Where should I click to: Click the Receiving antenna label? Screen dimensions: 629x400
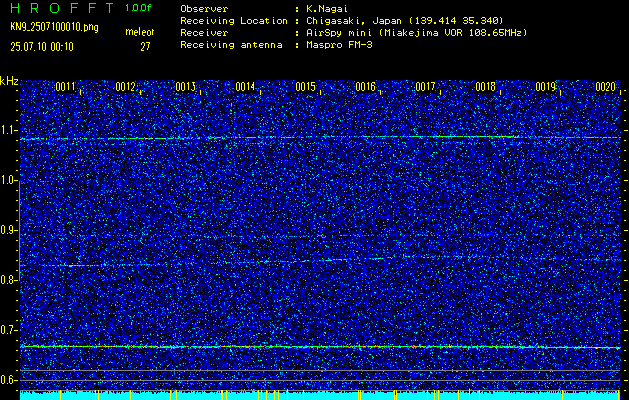coord(231,45)
